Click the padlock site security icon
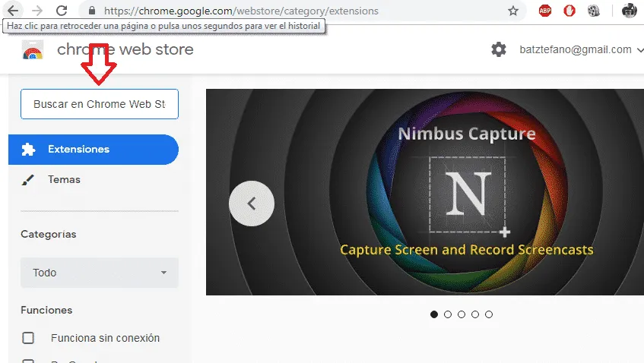This screenshot has height=363, width=644. (92, 11)
